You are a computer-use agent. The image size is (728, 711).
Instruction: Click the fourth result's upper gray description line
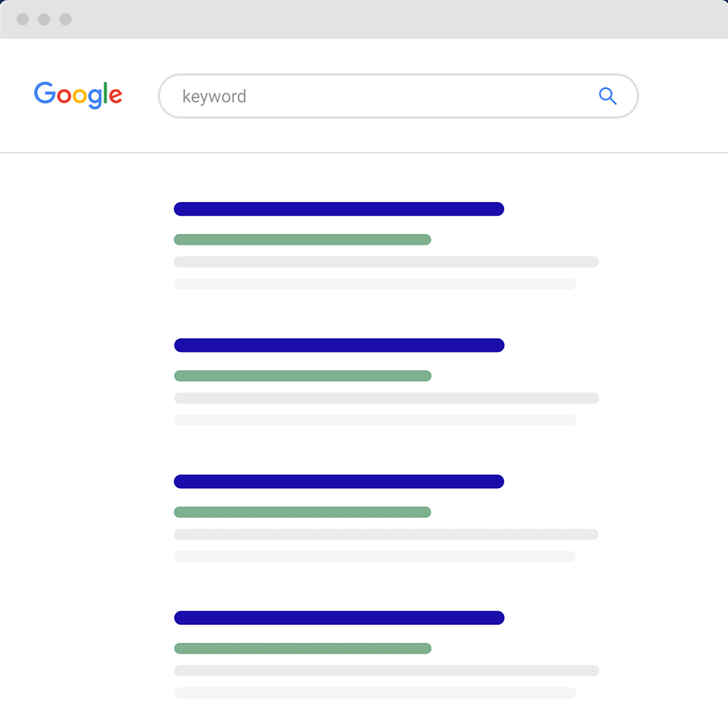386,670
